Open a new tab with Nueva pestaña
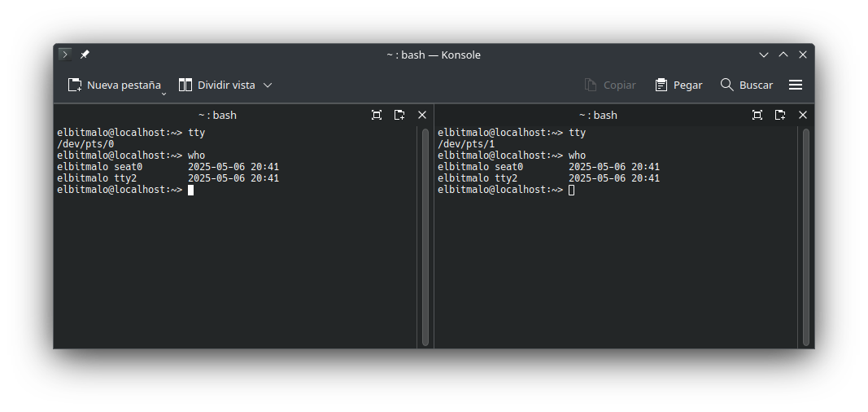The height and width of the screenshot is (412, 868). pos(115,85)
